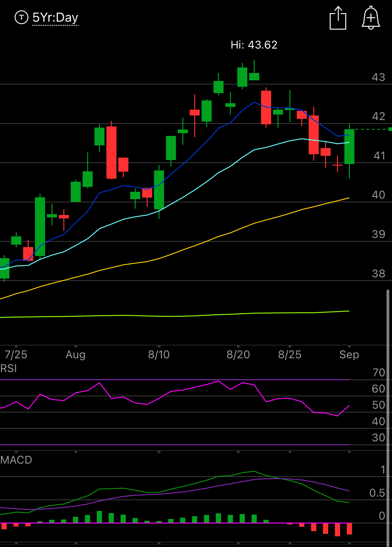Tap the RSI 30 level label
The height and width of the screenshot is (547, 392).
point(379,438)
